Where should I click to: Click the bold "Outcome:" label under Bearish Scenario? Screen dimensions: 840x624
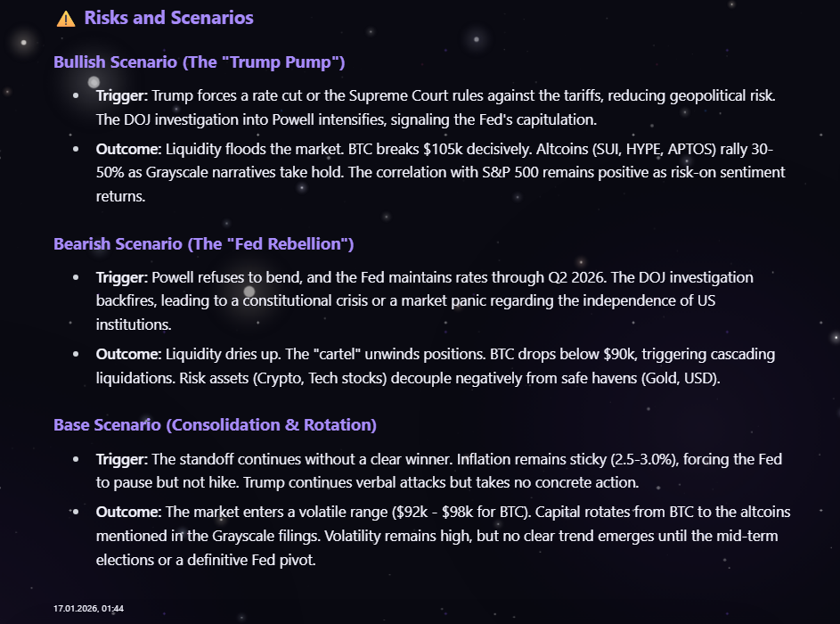pyautogui.click(x=128, y=354)
